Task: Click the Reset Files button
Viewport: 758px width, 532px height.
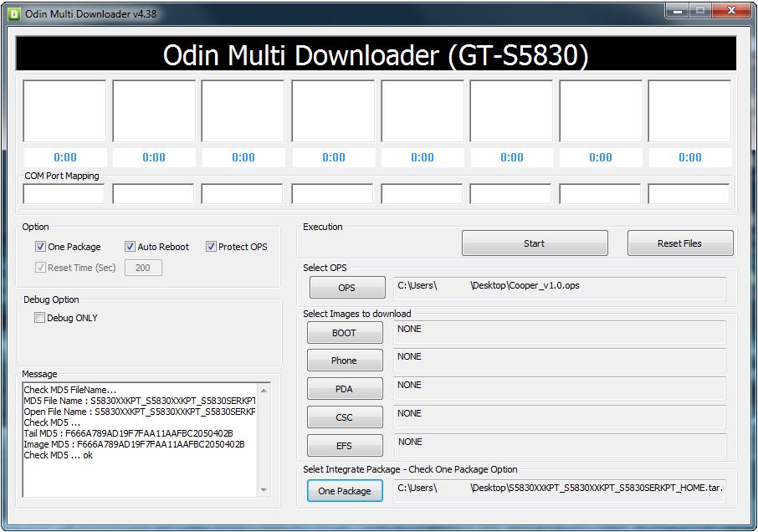Action: (680, 243)
